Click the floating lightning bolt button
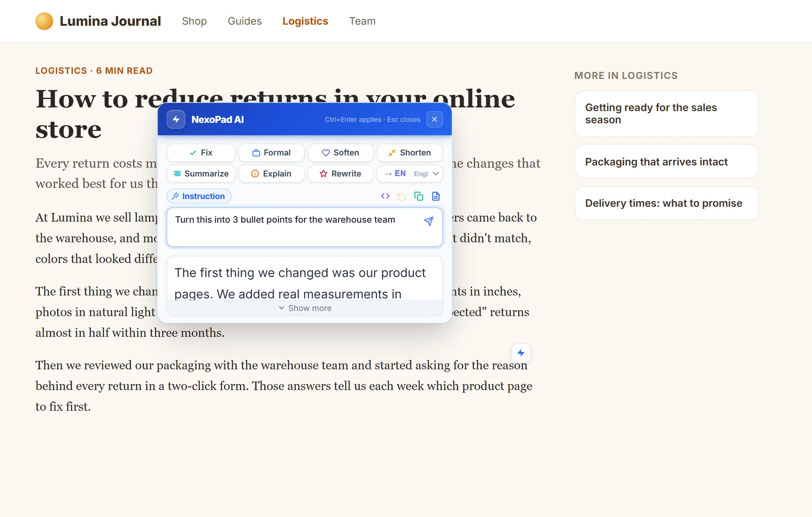This screenshot has width=812, height=517. (x=521, y=353)
